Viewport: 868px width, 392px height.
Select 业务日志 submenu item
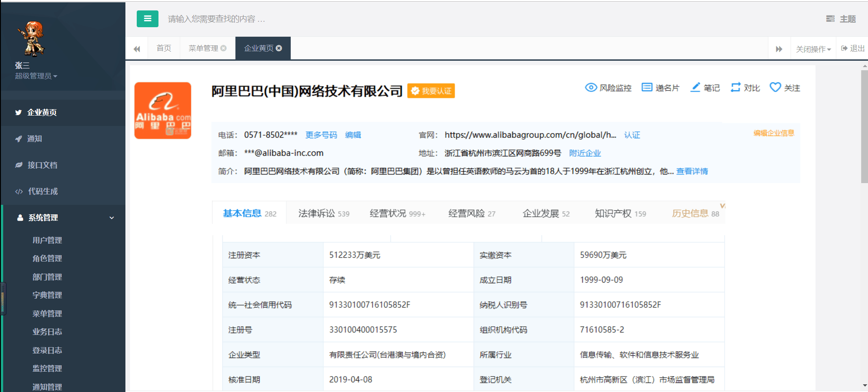pyautogui.click(x=47, y=332)
